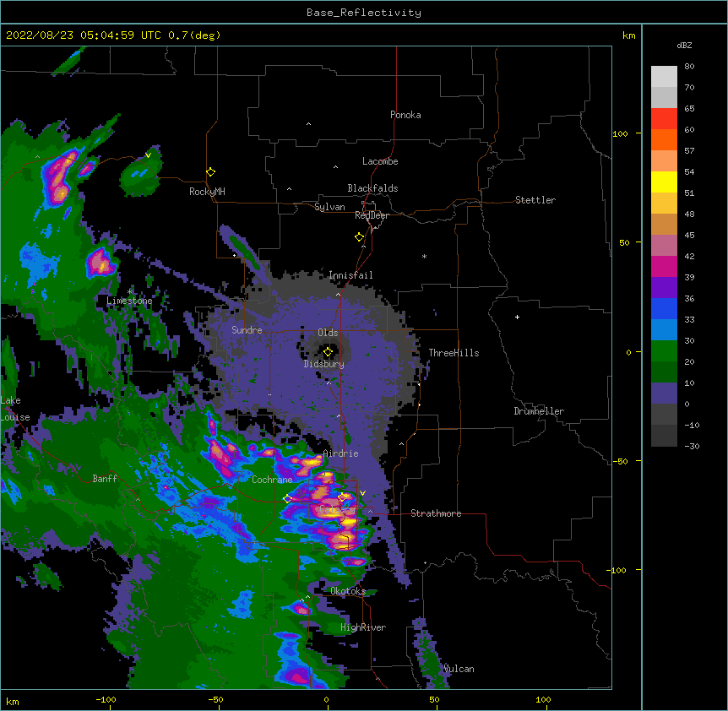Click the Ponoka city label

pyautogui.click(x=405, y=115)
